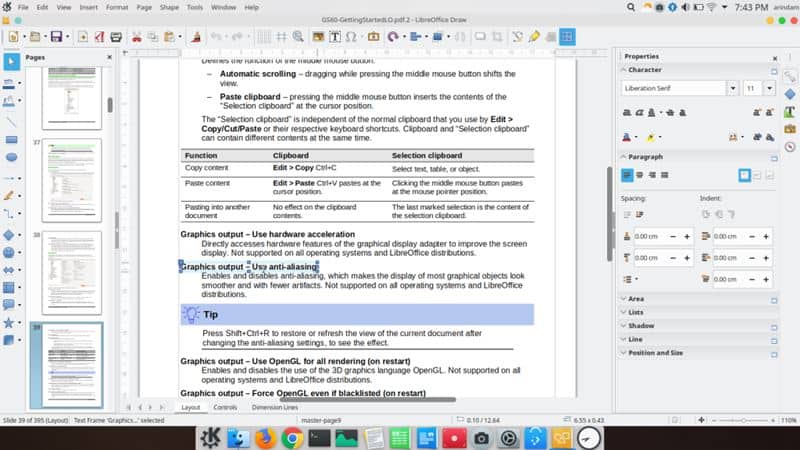
Task: Select the arrow Select tool in left toolbar
Action: point(11,62)
